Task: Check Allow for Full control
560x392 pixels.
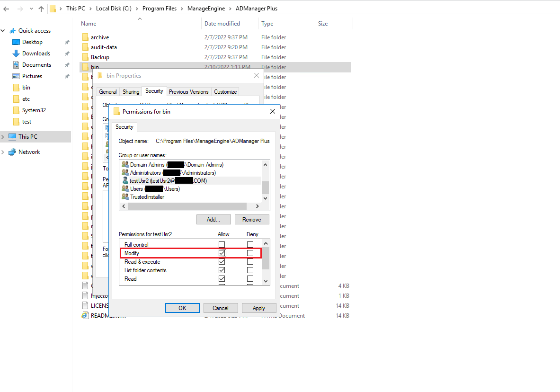Action: (x=222, y=244)
